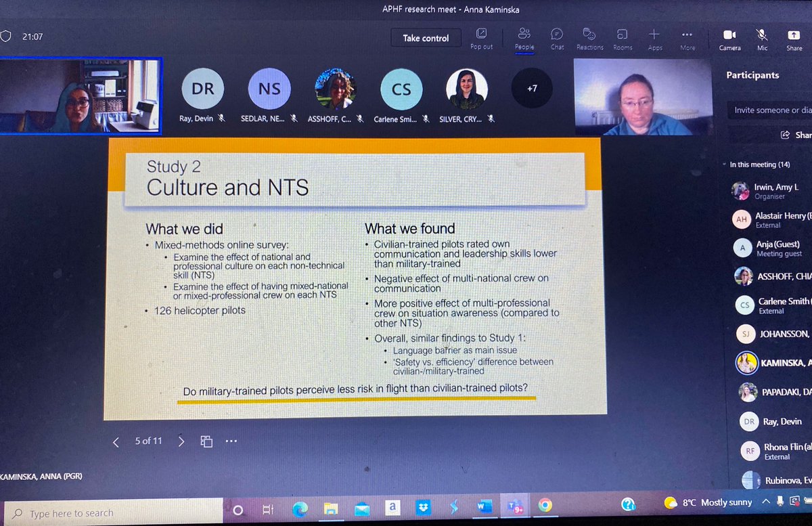
Task: Select the Silver participant photo tile
Action: (x=467, y=89)
